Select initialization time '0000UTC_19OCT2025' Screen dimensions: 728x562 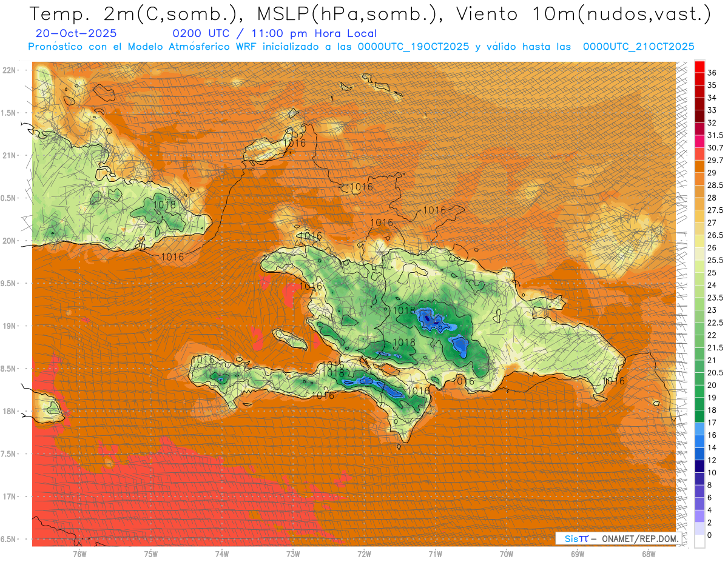pos(413,46)
